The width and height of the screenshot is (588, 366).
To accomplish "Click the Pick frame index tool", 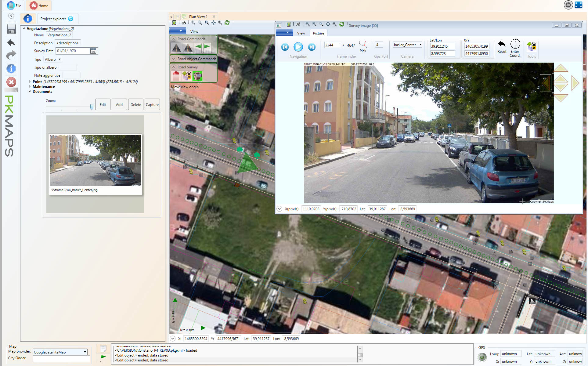I will (363, 46).
